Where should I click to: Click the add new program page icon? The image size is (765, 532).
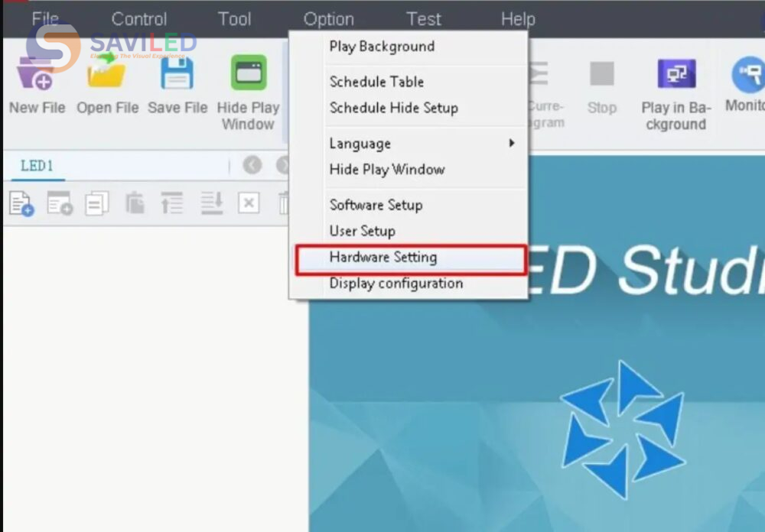click(x=21, y=203)
